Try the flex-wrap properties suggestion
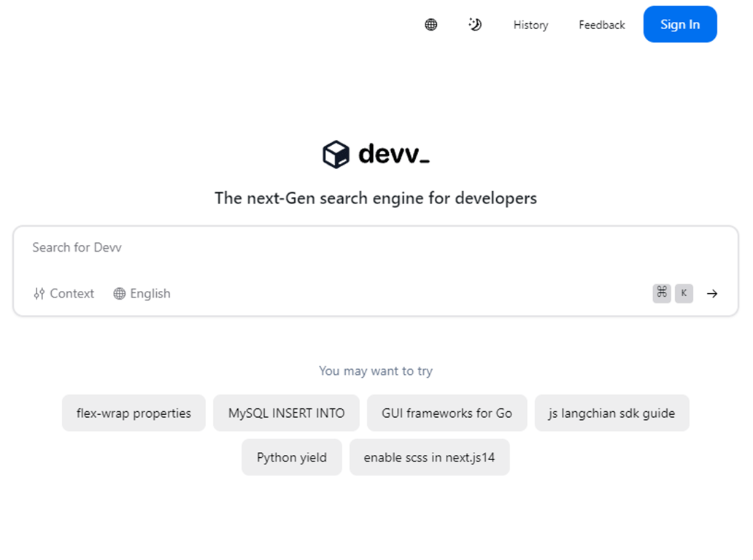 134,413
